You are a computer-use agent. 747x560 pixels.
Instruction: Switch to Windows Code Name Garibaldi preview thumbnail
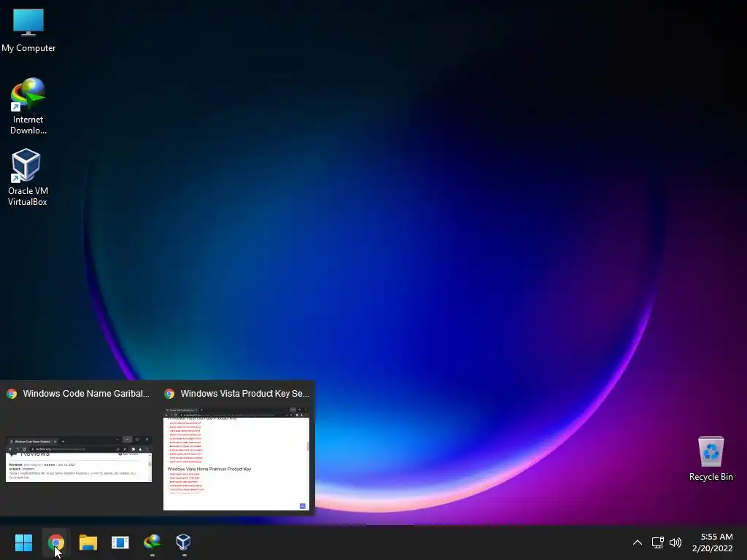click(x=79, y=459)
